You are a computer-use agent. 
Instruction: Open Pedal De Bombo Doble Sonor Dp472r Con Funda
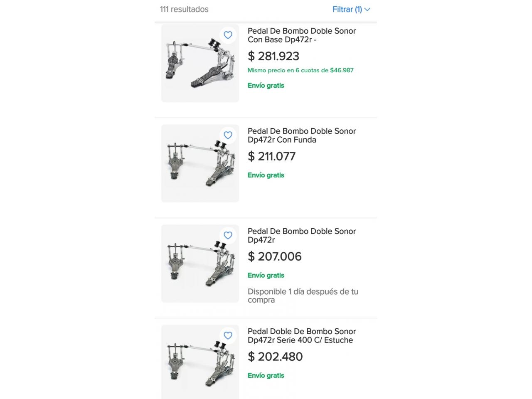302,135
